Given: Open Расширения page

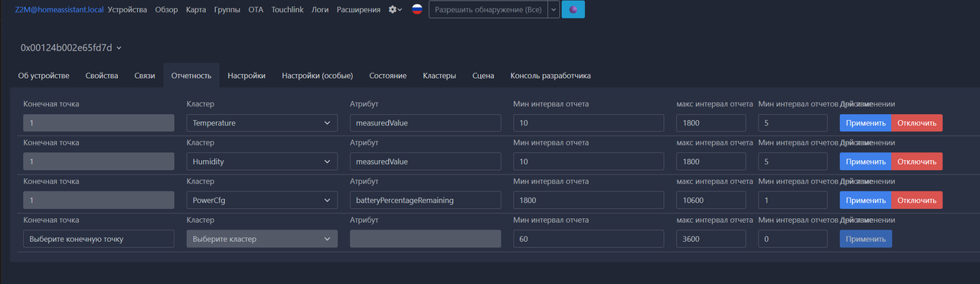Looking at the screenshot, I should pyautogui.click(x=358, y=10).
